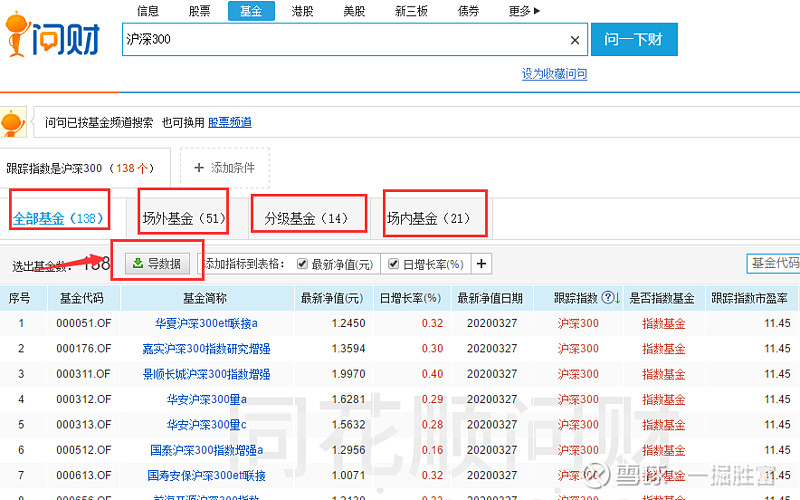Image resolution: width=800 pixels, height=500 pixels.
Task: Switch to 场内基金 (21) tab
Action: point(428,218)
